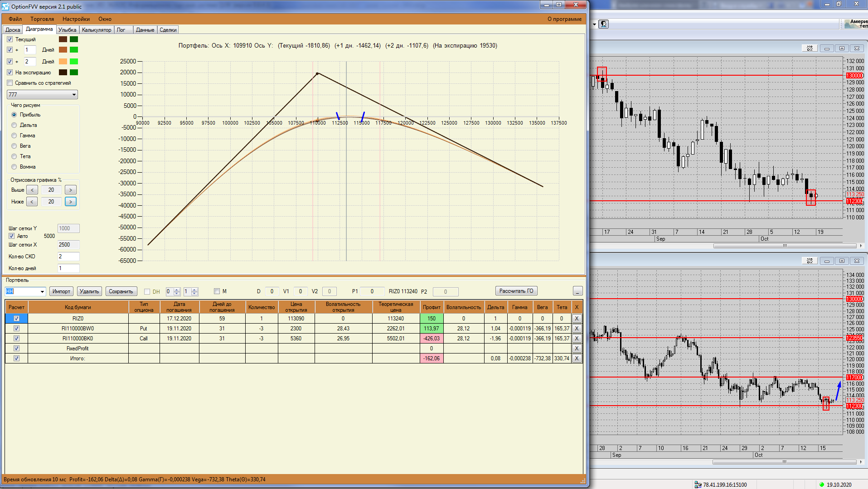Click OptionFVV app icon in title bar
Screen dimensions: 868x489
[5, 6]
